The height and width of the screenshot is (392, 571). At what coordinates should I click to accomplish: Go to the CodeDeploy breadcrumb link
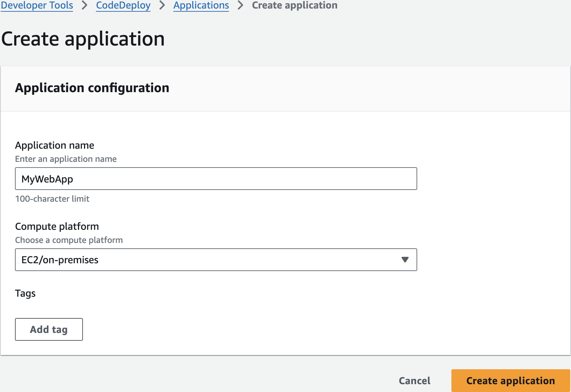[123, 5]
